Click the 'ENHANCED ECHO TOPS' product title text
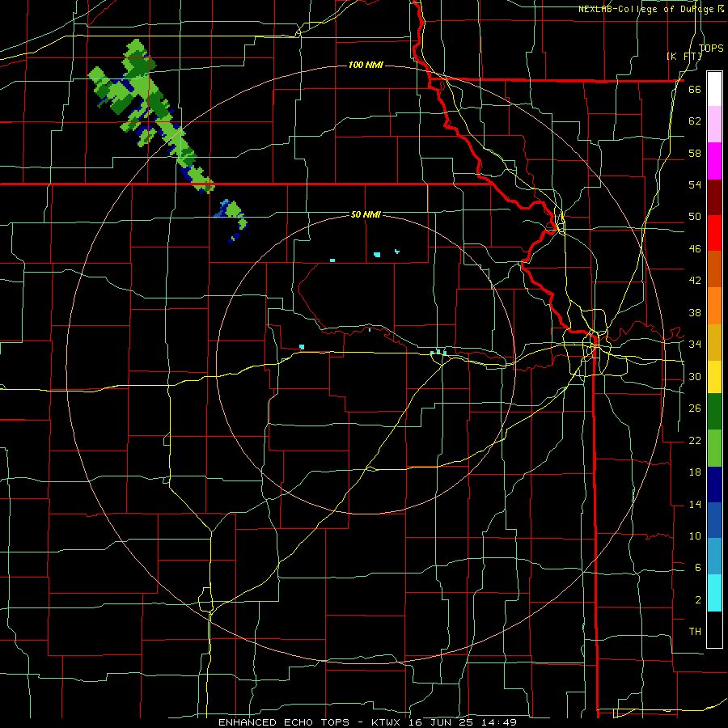 click(x=284, y=722)
